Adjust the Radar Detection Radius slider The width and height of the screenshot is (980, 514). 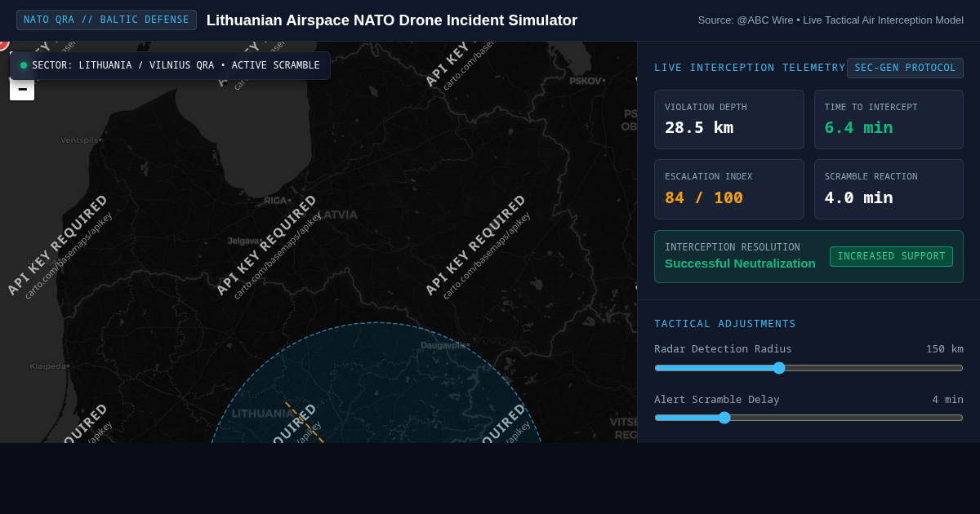point(808,368)
